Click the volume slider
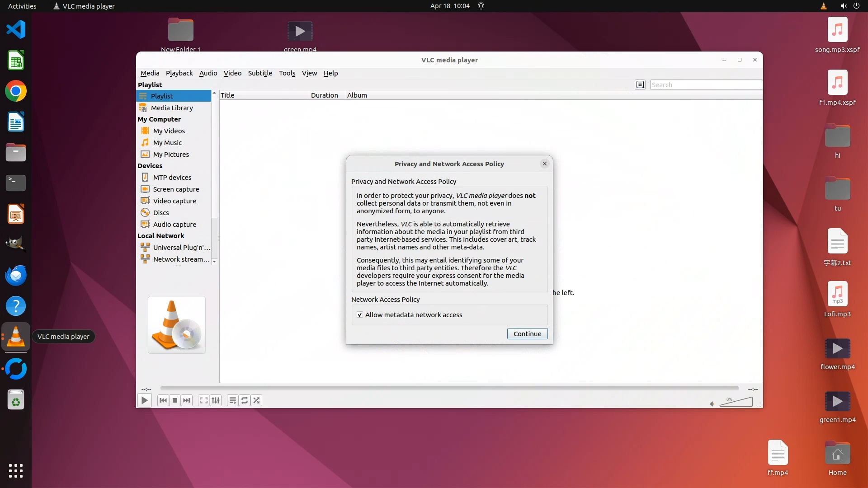Image resolution: width=868 pixels, height=488 pixels. click(736, 402)
